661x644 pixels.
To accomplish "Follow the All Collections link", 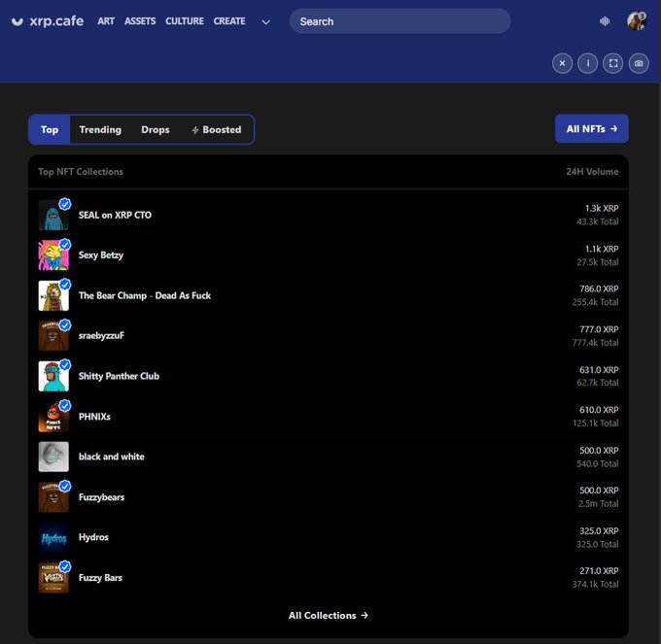I will coord(329,616).
